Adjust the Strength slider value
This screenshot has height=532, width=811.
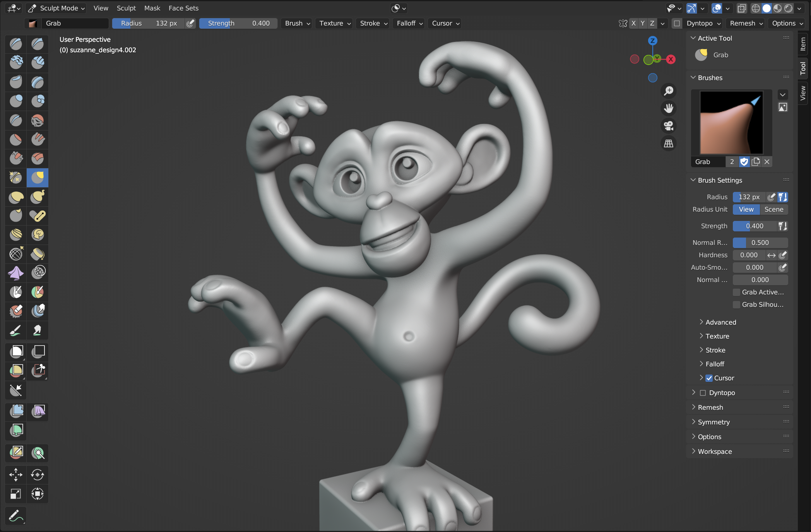pos(754,226)
